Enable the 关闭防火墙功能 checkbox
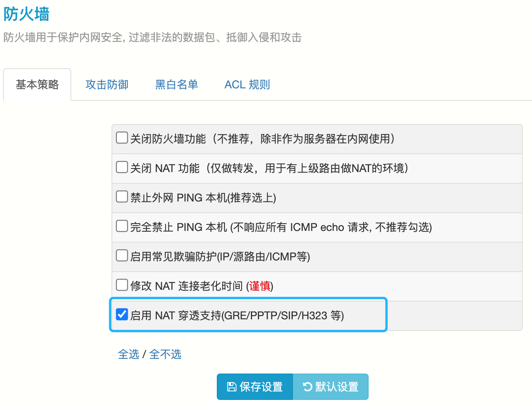 click(x=122, y=138)
